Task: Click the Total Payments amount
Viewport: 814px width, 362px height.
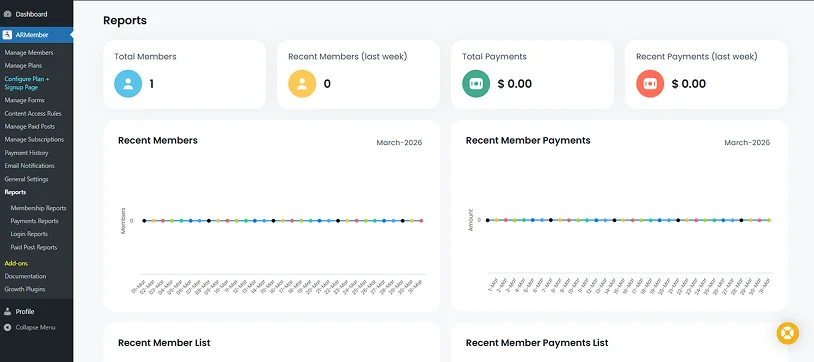Action: pos(514,84)
